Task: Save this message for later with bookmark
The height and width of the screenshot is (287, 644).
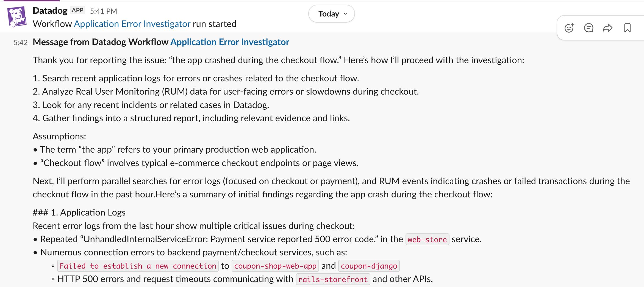Action: [627, 27]
